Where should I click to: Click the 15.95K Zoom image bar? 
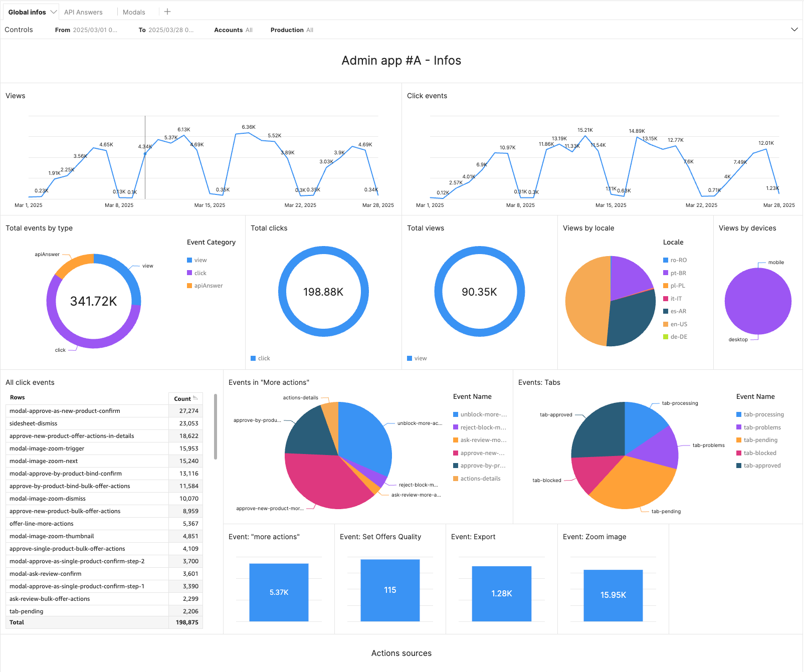(613, 595)
